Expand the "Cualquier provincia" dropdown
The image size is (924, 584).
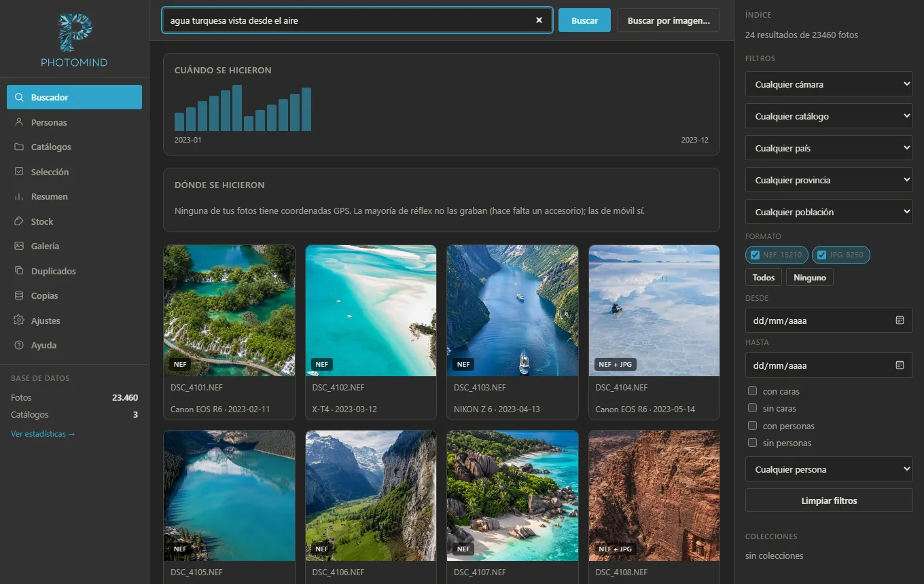tap(829, 180)
